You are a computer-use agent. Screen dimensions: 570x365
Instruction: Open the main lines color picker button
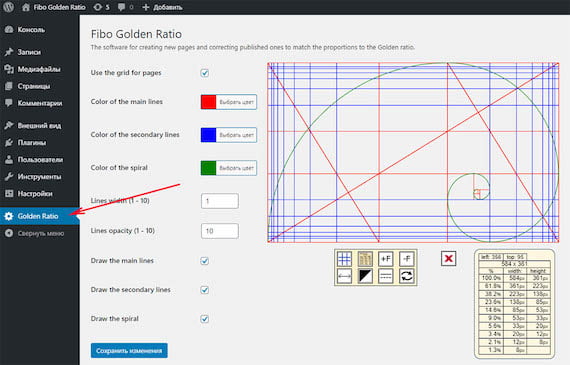pyautogui.click(x=229, y=102)
